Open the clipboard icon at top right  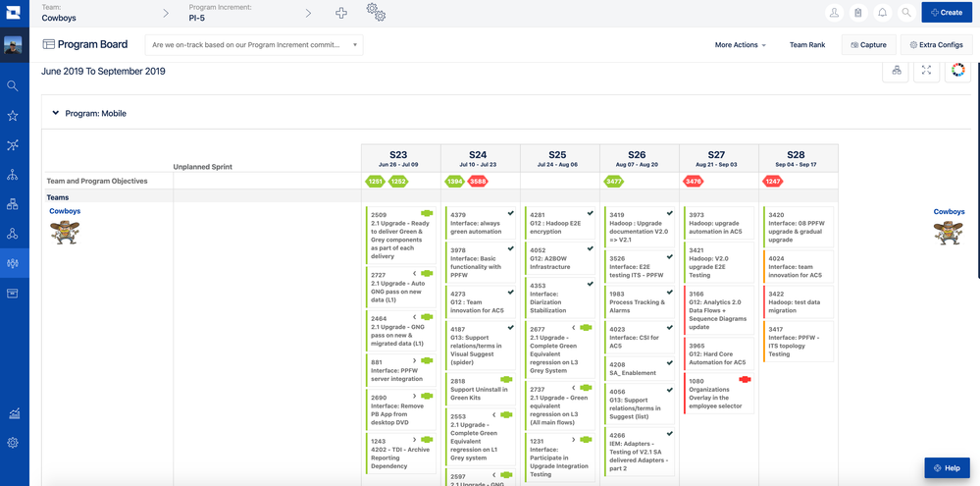point(858,13)
